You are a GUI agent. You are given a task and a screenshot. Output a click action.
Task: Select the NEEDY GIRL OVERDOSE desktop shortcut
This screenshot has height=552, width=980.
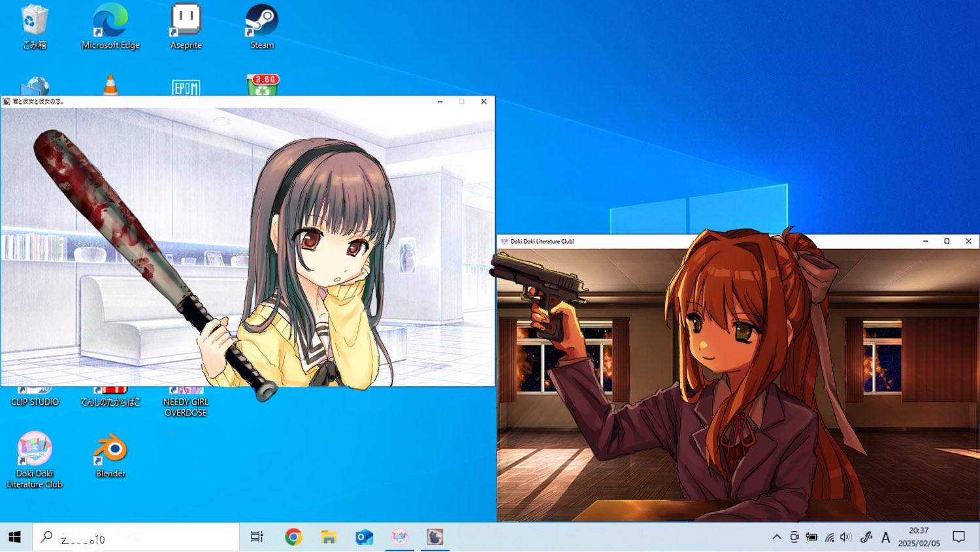(x=186, y=402)
